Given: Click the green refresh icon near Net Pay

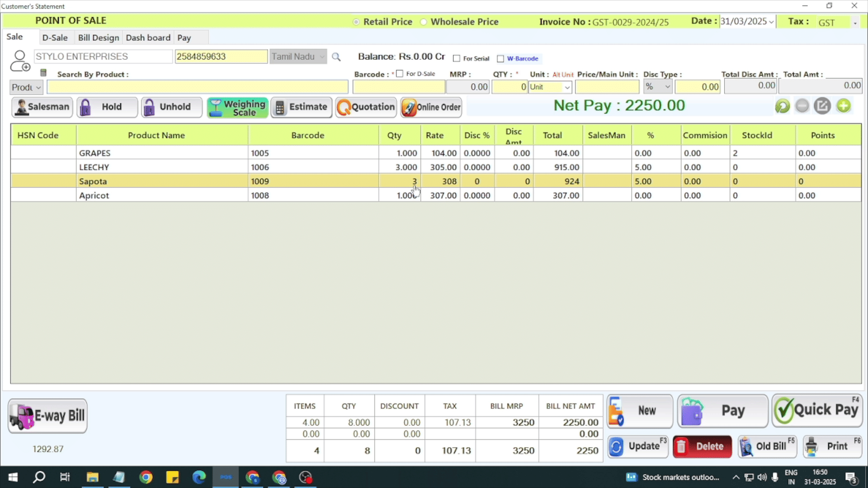Looking at the screenshot, I should point(782,106).
